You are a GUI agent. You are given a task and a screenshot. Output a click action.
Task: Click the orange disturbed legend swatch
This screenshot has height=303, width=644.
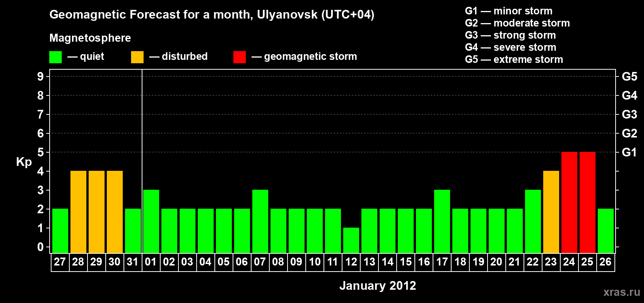[137, 57]
